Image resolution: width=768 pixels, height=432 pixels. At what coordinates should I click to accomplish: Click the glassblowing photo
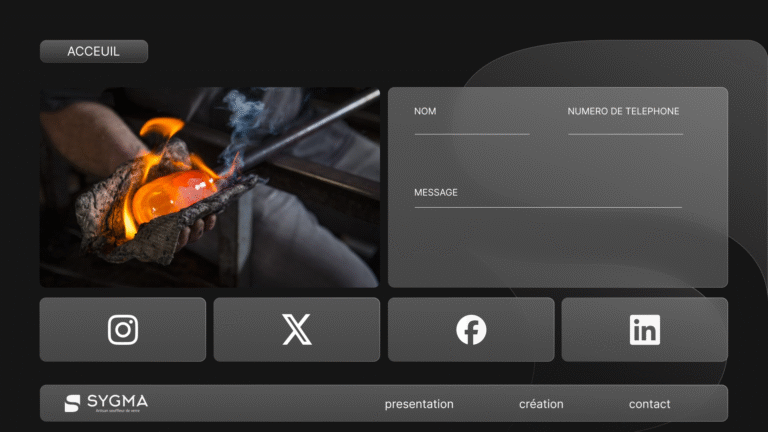pyautogui.click(x=210, y=187)
